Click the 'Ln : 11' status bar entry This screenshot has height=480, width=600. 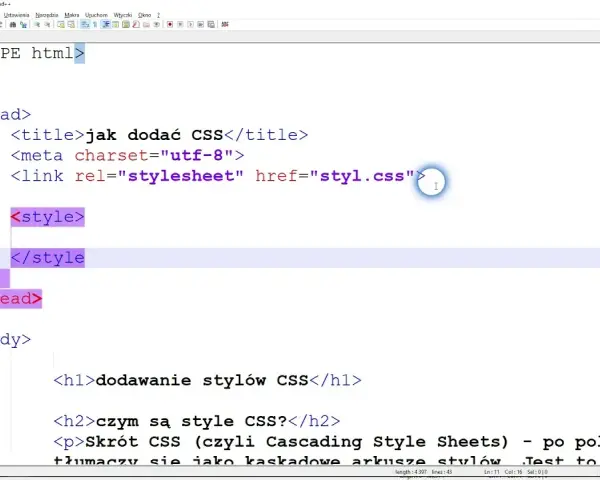(492, 472)
